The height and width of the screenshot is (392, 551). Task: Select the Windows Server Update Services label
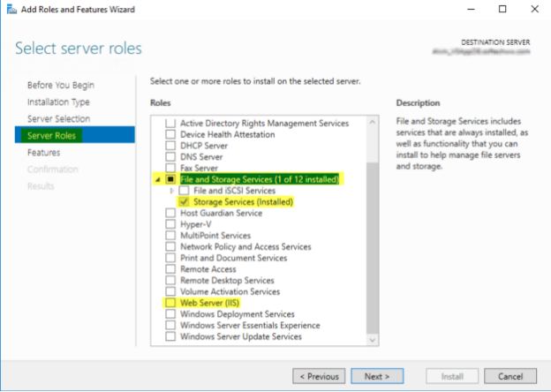click(x=240, y=336)
